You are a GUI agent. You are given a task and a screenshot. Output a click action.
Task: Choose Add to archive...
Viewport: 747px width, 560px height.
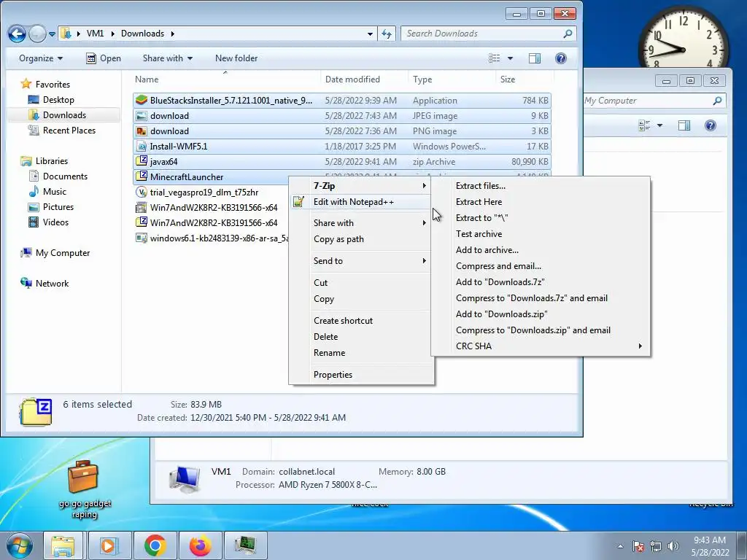(541, 250)
